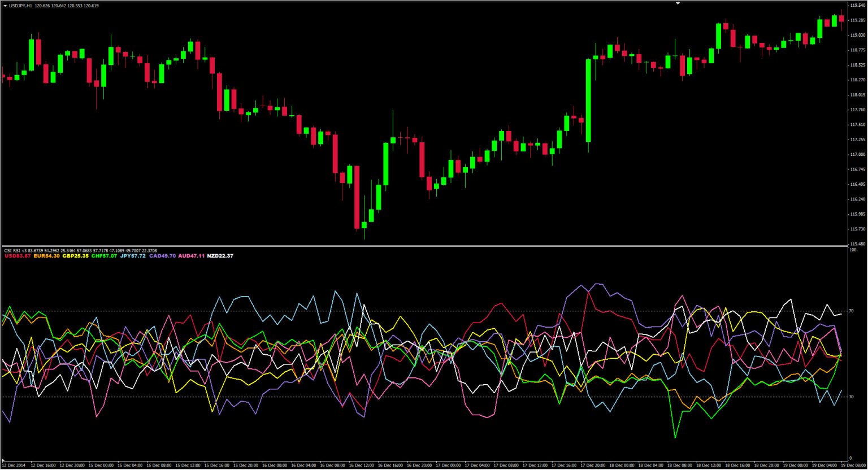Screen dimensions: 868x470
Task: Open the pink AUD47.11 currency line
Action: 191,255
